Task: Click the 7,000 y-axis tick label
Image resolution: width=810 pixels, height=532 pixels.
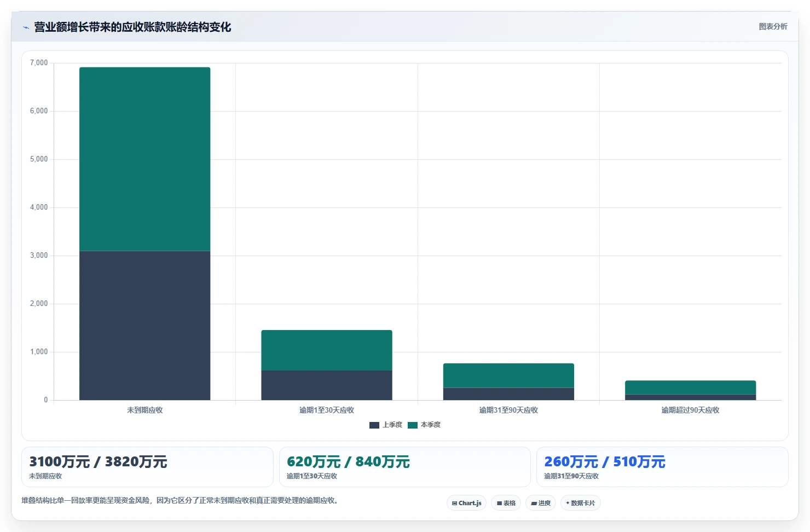Action: (39, 63)
